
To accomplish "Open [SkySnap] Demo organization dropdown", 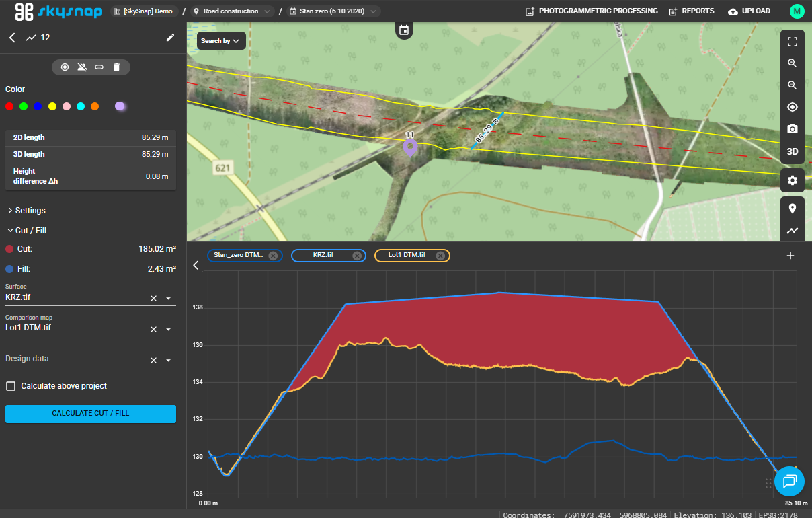I will [145, 11].
